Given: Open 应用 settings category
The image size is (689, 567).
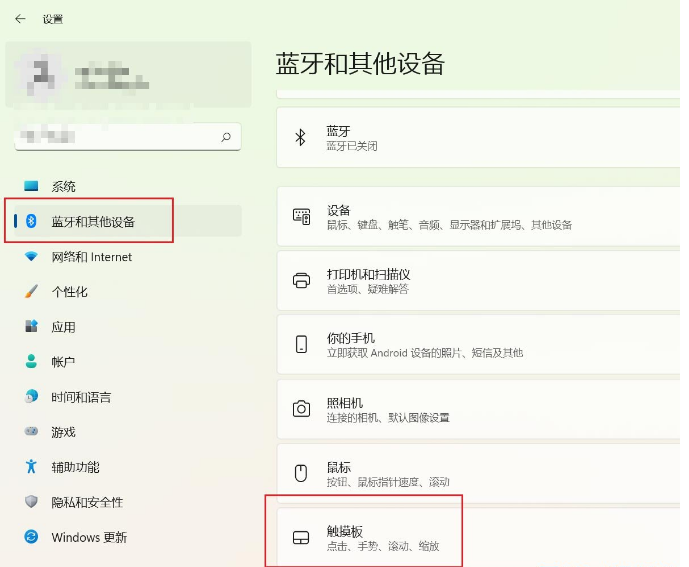Looking at the screenshot, I should pos(63,327).
